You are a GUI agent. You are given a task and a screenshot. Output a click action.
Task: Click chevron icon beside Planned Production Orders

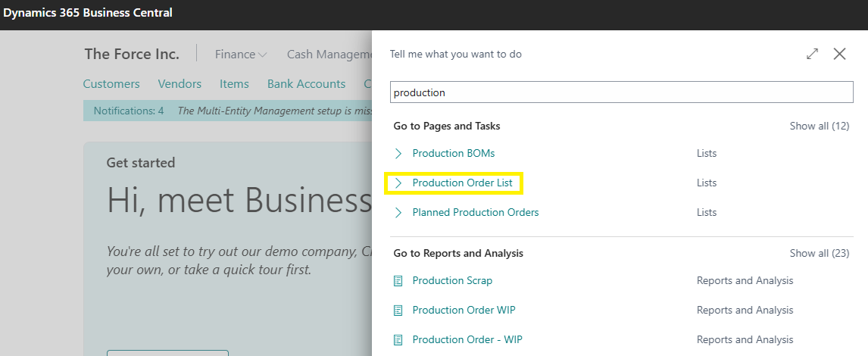pos(398,212)
